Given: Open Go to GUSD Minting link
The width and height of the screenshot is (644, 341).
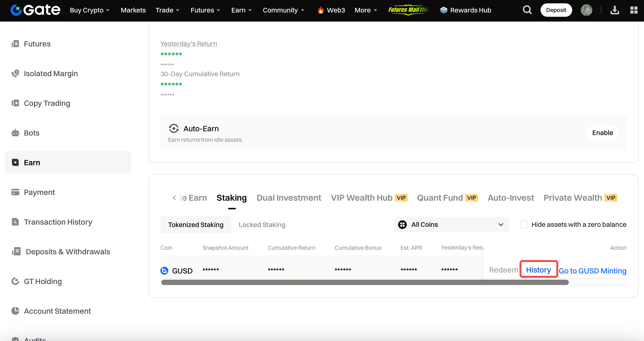Looking at the screenshot, I should 592,271.
